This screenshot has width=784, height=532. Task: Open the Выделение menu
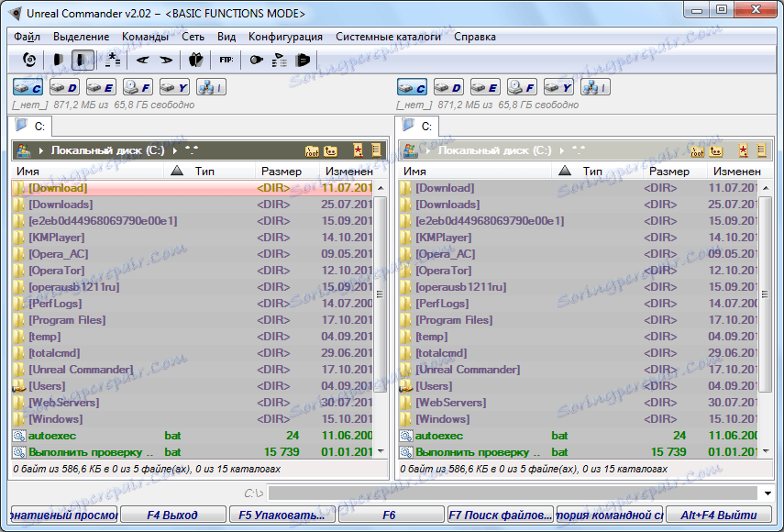point(81,37)
